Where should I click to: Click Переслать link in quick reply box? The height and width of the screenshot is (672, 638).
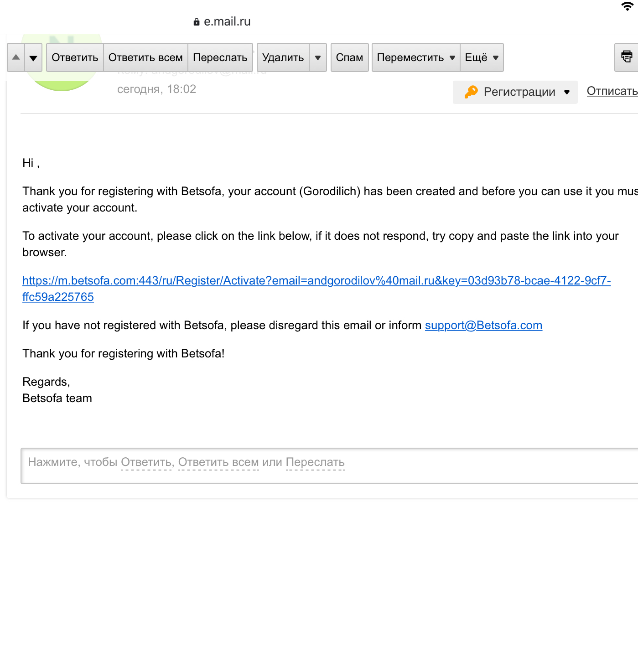pos(315,462)
